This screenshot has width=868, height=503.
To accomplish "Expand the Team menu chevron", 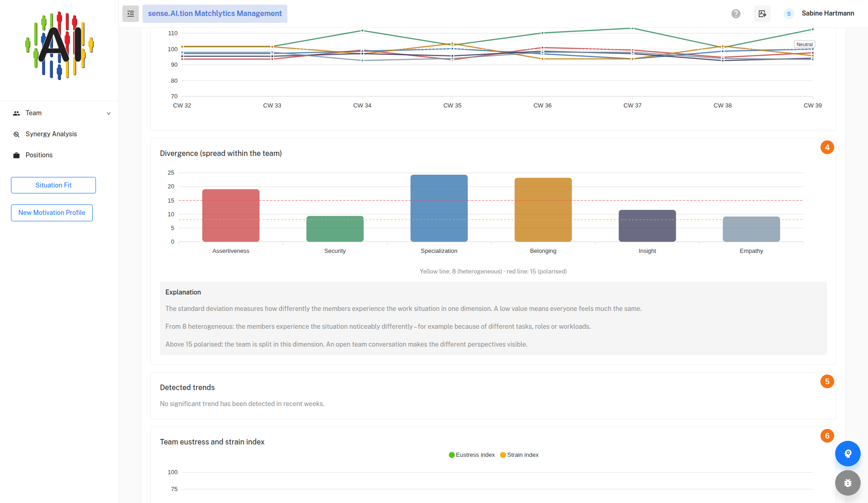I will [109, 113].
